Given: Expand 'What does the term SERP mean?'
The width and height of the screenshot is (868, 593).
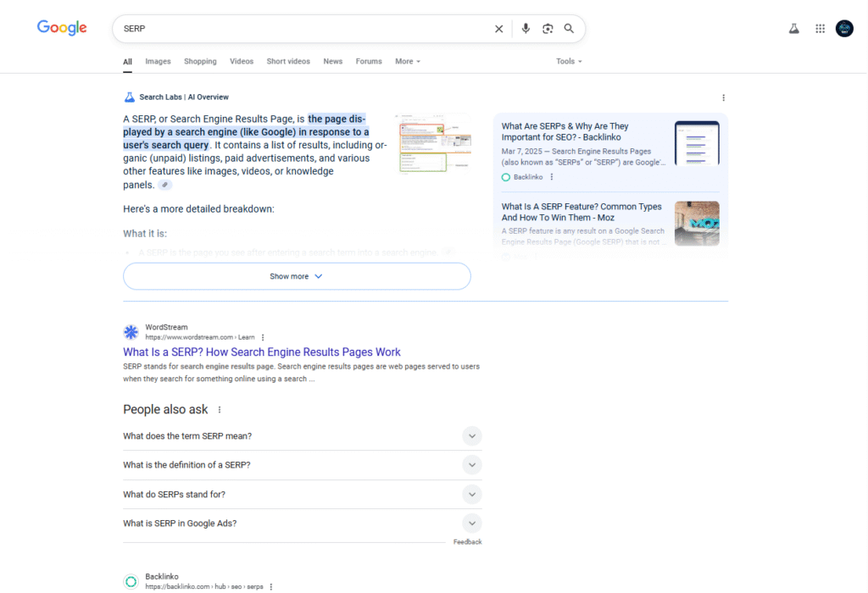Looking at the screenshot, I should pos(303,436).
